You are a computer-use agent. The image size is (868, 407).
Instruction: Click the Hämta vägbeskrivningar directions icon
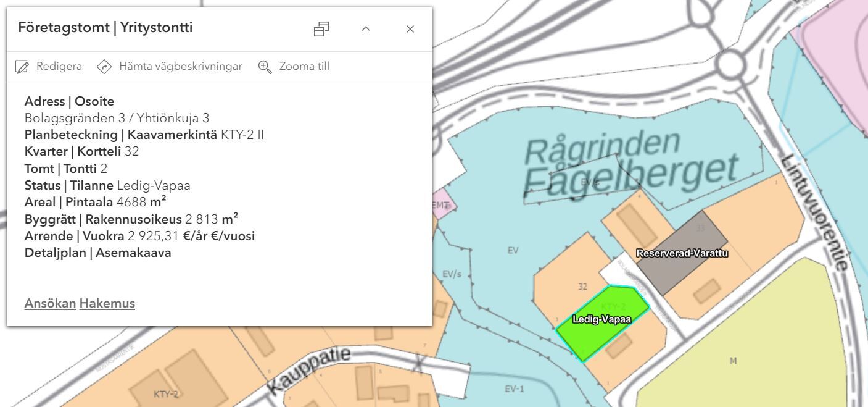104,67
